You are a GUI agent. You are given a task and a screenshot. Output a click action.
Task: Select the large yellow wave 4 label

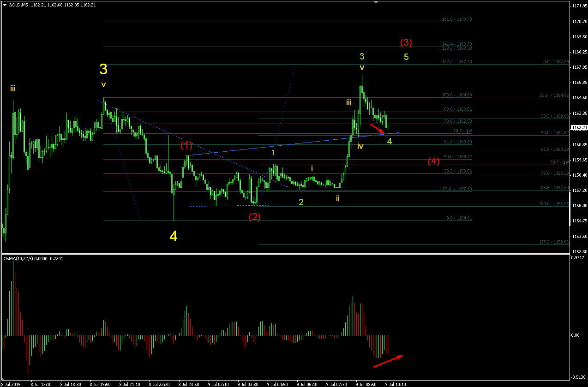174,236
